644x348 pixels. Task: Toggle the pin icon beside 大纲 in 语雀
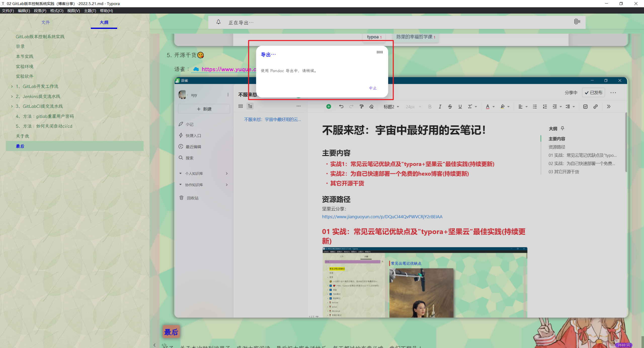[x=562, y=128]
